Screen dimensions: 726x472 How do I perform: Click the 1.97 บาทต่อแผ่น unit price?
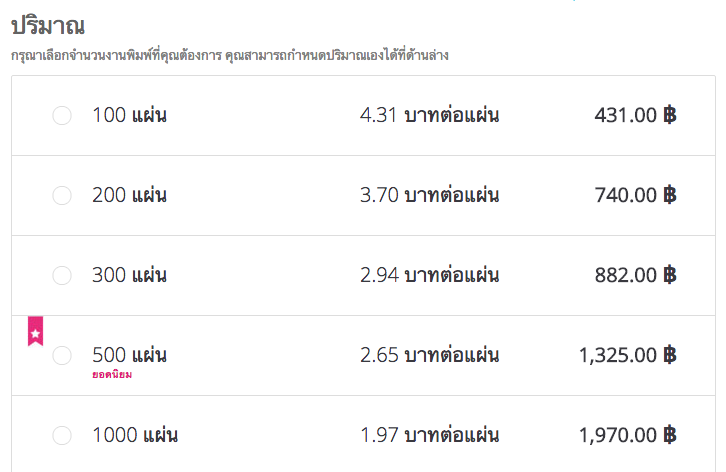[x=429, y=436]
